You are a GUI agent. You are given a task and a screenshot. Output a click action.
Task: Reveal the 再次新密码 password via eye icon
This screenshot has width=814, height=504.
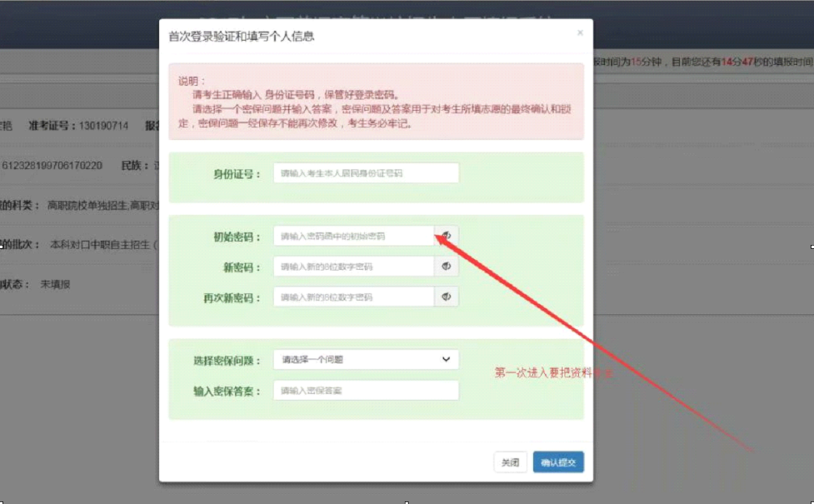click(x=446, y=297)
